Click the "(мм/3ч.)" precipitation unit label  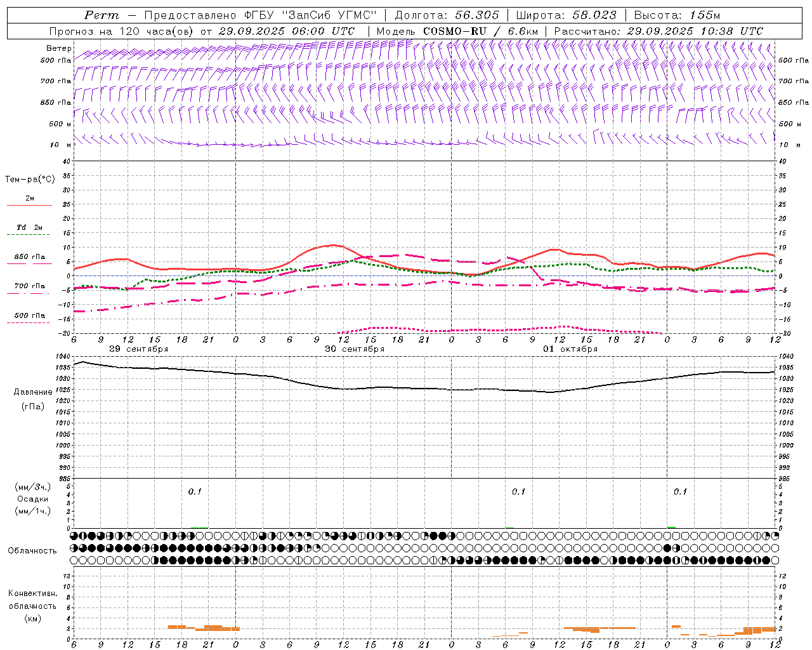coord(33,487)
